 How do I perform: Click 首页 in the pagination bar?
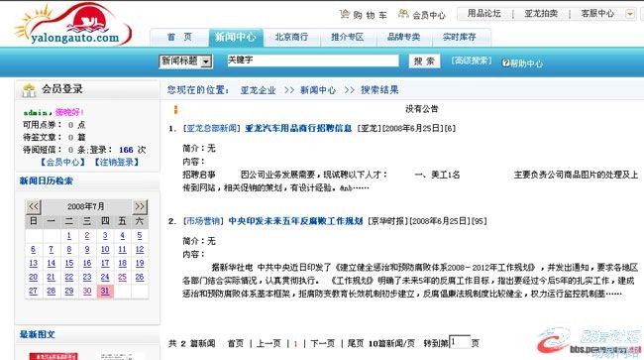(236, 343)
